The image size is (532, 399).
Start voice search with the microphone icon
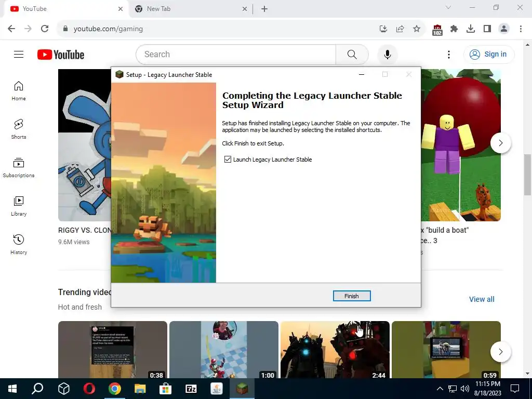387,54
